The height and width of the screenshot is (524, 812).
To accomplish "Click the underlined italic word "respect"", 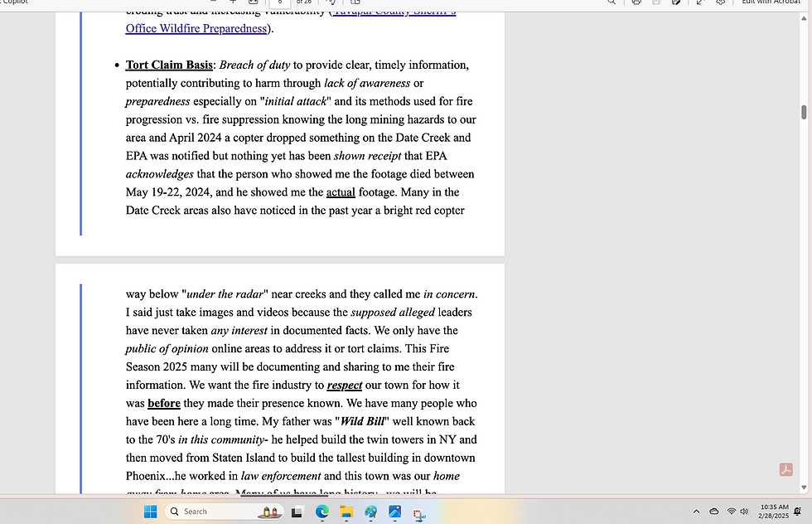I will click(345, 385).
